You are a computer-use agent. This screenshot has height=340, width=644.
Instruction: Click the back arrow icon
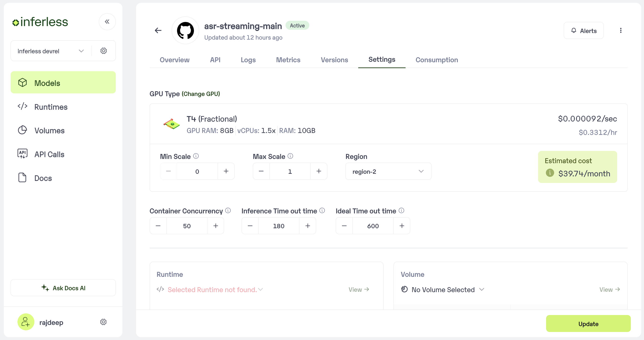[158, 31]
